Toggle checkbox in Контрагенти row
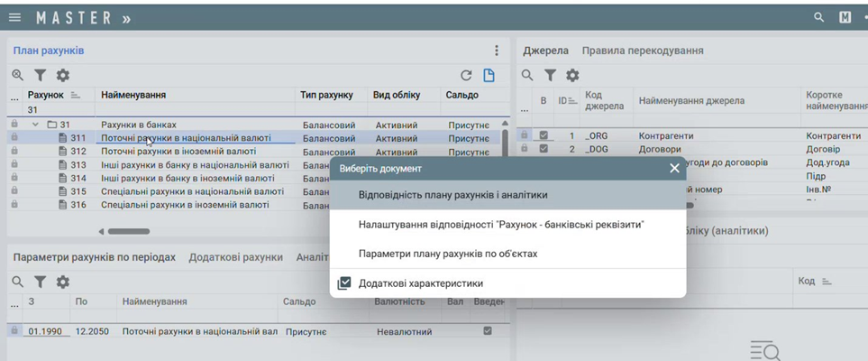Viewport: 868px width, 361px height. pos(544,134)
